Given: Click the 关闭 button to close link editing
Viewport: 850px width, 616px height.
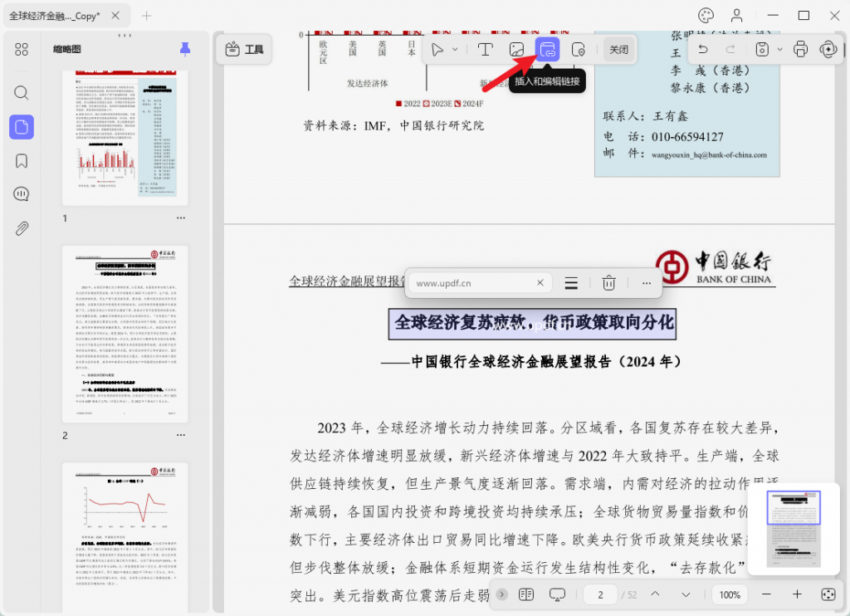Looking at the screenshot, I should [618, 49].
